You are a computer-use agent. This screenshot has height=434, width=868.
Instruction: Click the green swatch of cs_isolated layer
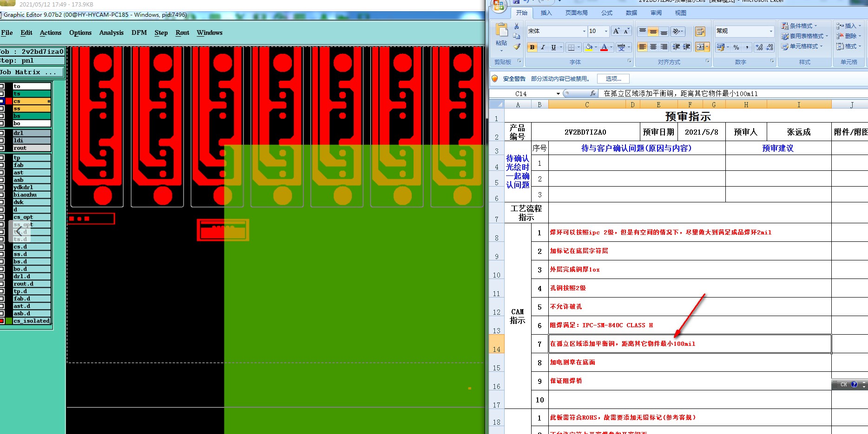pyautogui.click(x=9, y=321)
